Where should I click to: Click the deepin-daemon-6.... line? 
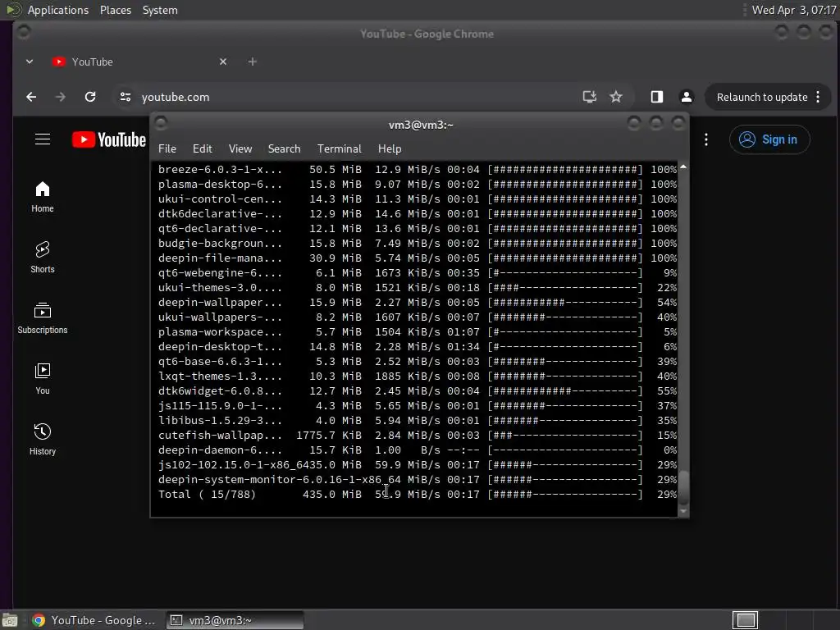click(x=418, y=450)
